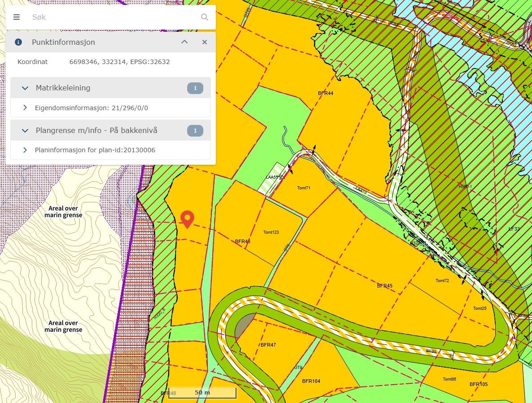532x403 pixels.
Task: Click the Tomt72 plot label
Action: [x=442, y=281]
